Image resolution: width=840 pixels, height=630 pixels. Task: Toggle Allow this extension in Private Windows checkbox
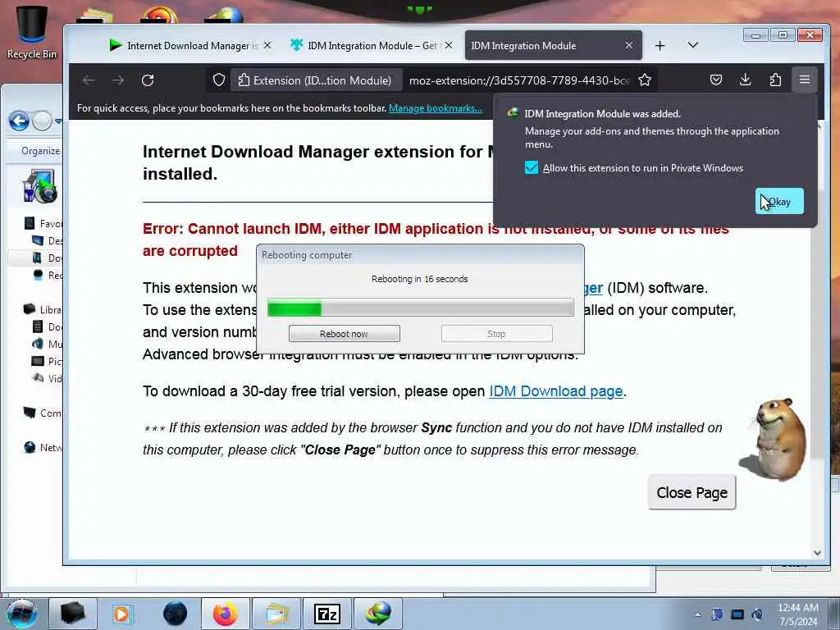pyautogui.click(x=531, y=167)
